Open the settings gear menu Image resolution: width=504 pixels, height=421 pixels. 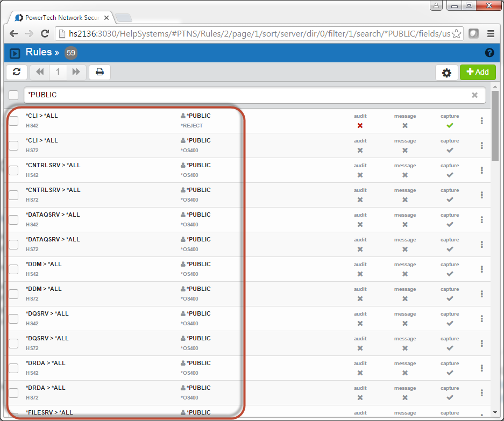click(x=446, y=73)
